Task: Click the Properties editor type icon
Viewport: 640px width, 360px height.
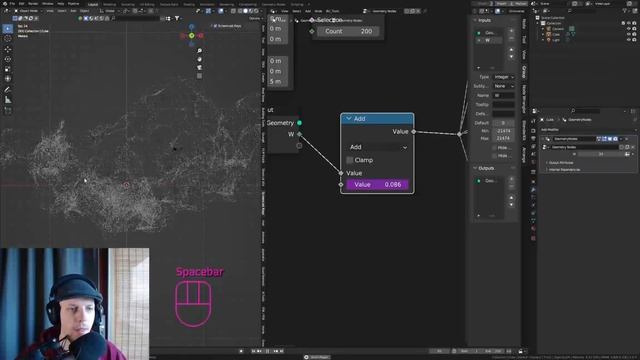Action: tap(536, 111)
